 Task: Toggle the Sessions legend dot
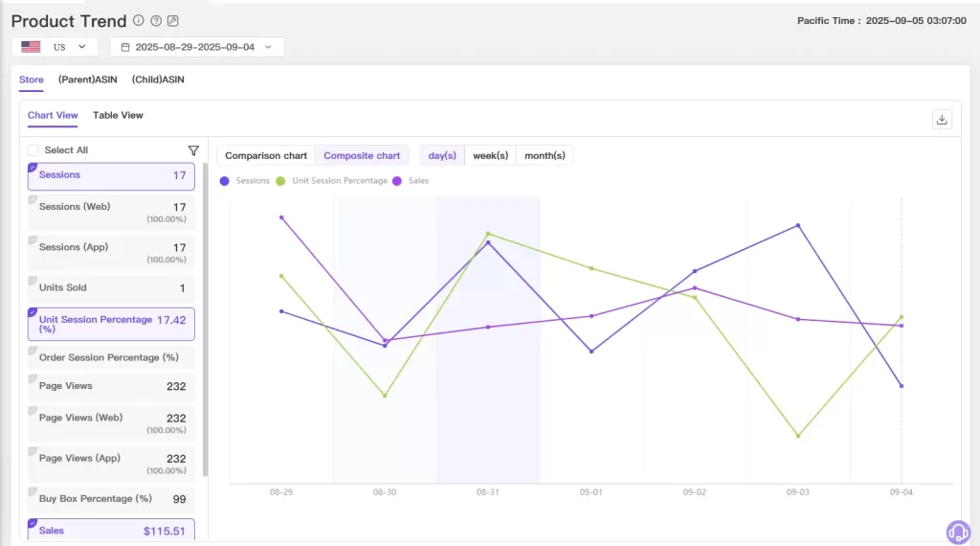(224, 181)
